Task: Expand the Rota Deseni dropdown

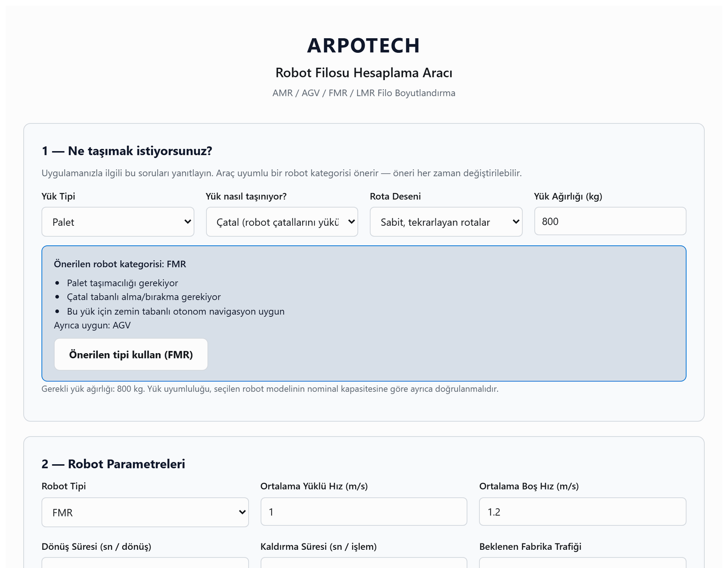Action: (x=446, y=222)
